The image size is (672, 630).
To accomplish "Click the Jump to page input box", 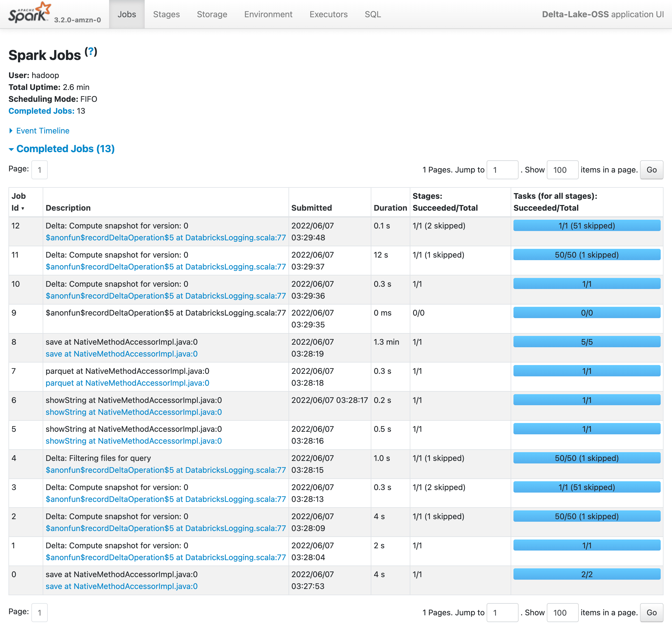I will click(502, 170).
